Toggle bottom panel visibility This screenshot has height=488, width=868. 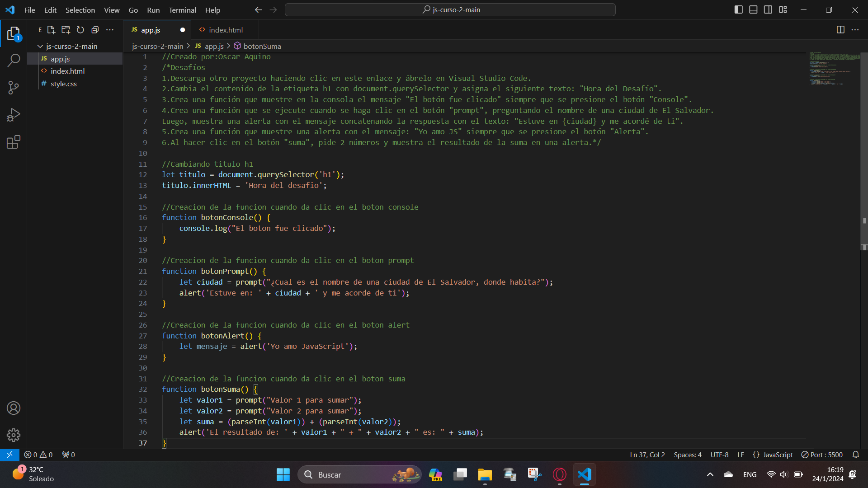[x=753, y=9]
